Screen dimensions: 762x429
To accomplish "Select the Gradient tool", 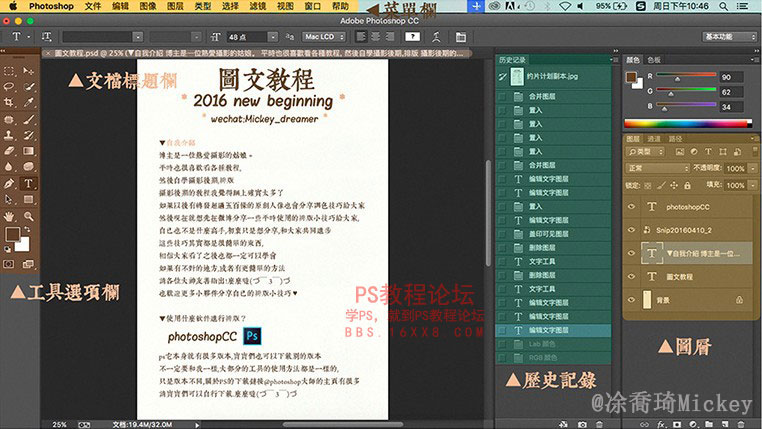I will tap(29, 151).
